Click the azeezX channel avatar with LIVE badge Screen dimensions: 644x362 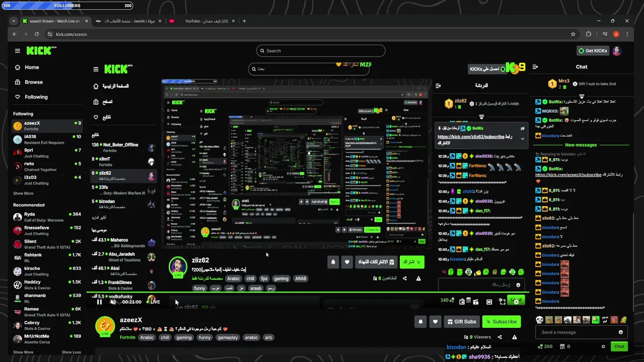tap(105, 326)
